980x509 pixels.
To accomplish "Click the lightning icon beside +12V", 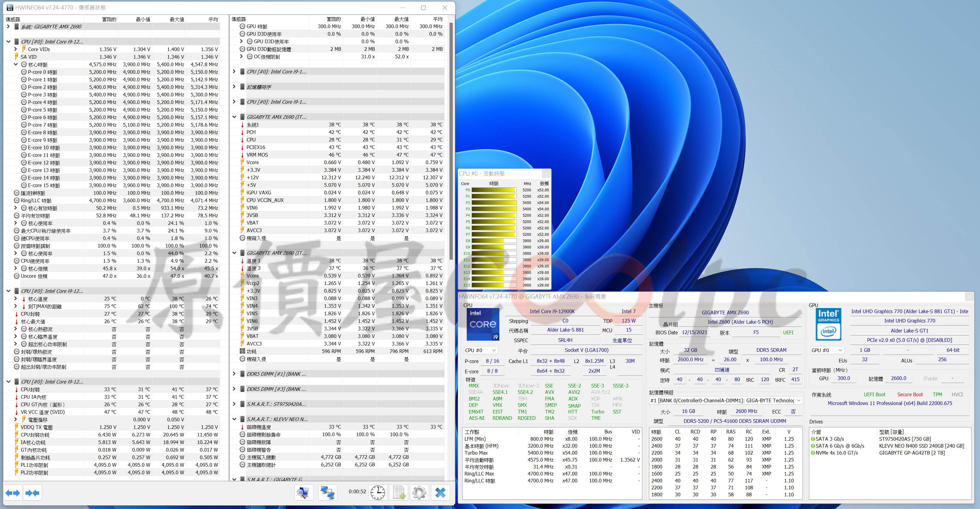I will coord(242,177).
